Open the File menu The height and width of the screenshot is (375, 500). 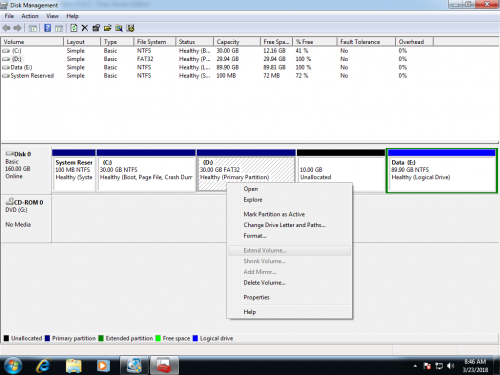tap(9, 16)
